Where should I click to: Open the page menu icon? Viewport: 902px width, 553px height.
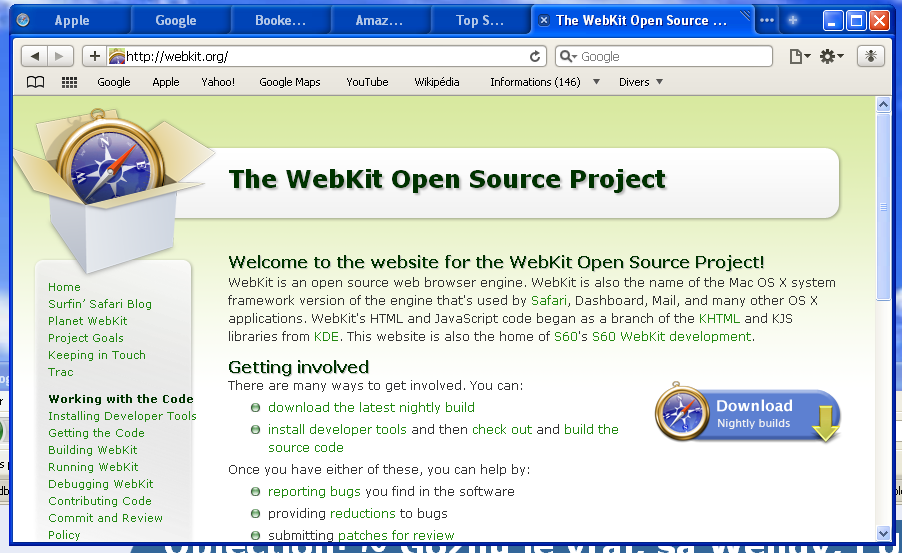(799, 56)
